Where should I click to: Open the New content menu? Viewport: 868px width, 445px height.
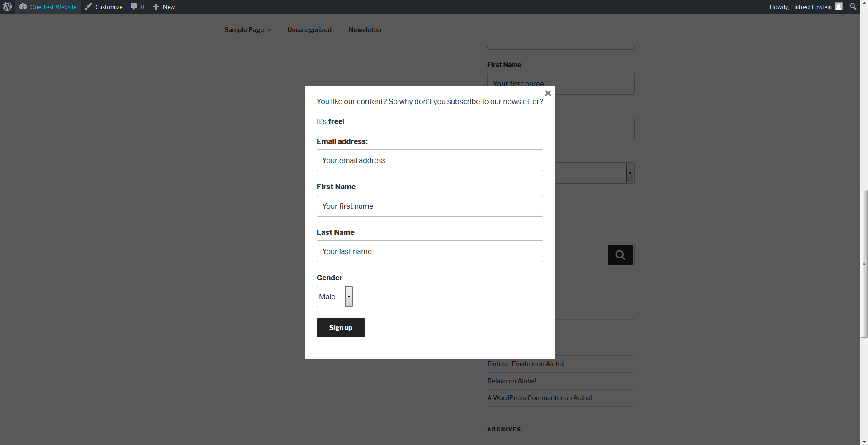[164, 7]
